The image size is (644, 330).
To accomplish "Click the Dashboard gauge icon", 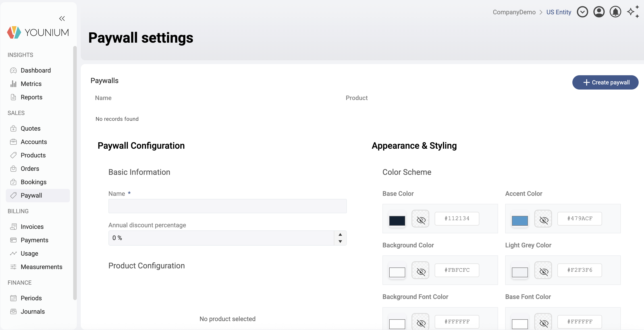I will point(13,70).
